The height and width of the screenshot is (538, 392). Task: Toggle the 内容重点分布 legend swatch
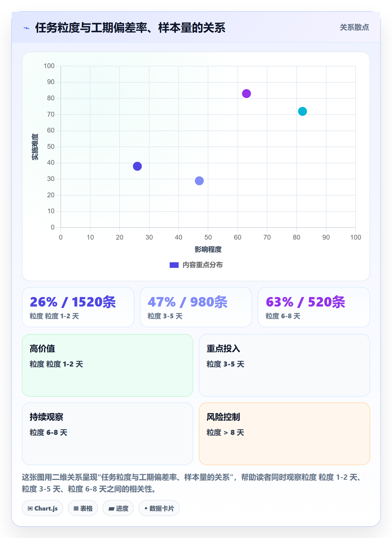(x=174, y=265)
